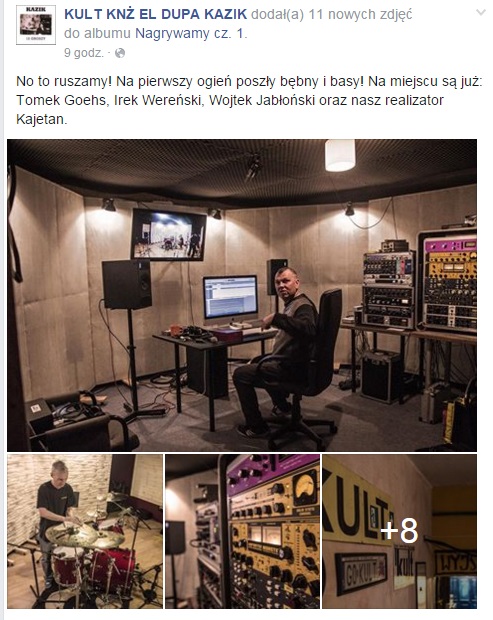Open the large studio control room photo
The height and width of the screenshot is (620, 493).
242,295
